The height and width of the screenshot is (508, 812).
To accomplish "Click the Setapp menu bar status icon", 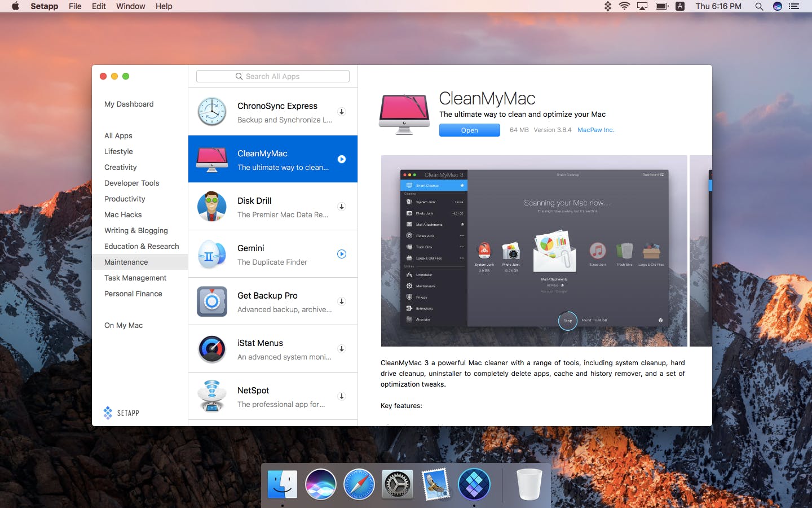I will pos(608,6).
